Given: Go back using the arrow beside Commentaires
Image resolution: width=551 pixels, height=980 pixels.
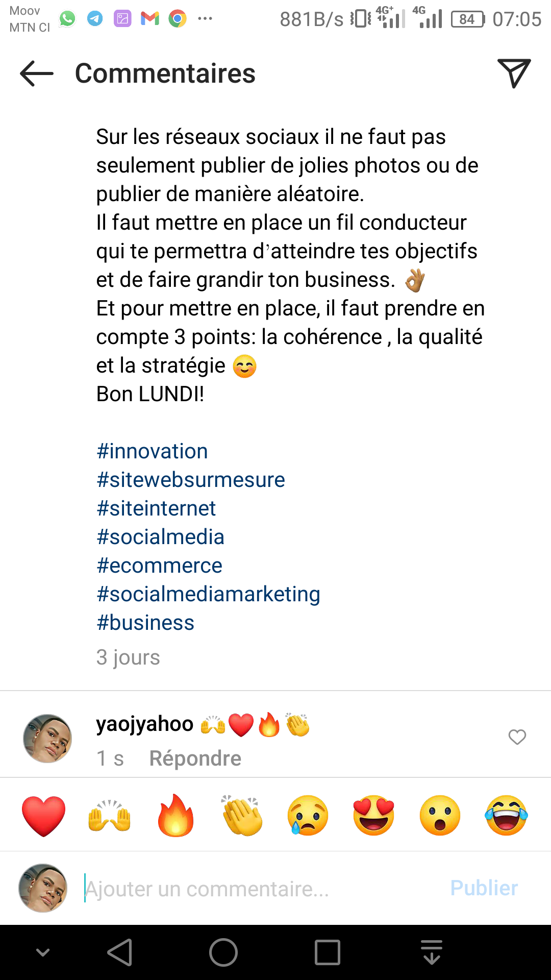Looking at the screenshot, I should tap(37, 73).
